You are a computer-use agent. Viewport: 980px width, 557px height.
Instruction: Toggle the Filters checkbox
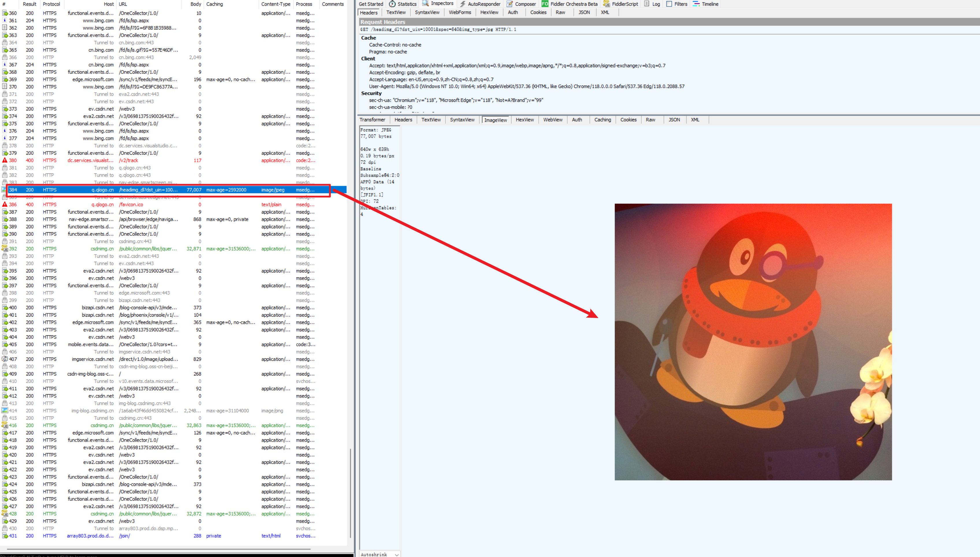coord(669,4)
